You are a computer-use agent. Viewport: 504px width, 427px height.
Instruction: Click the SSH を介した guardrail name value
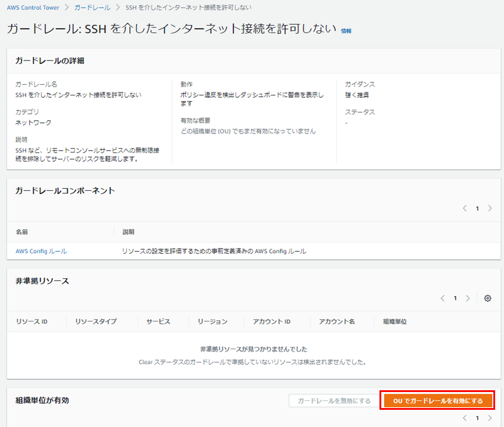click(x=78, y=95)
